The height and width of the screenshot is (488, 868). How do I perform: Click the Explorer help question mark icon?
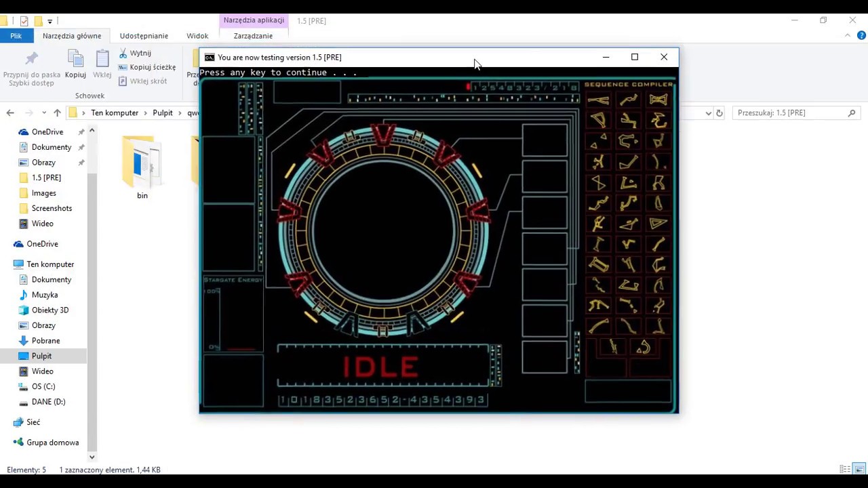[860, 36]
